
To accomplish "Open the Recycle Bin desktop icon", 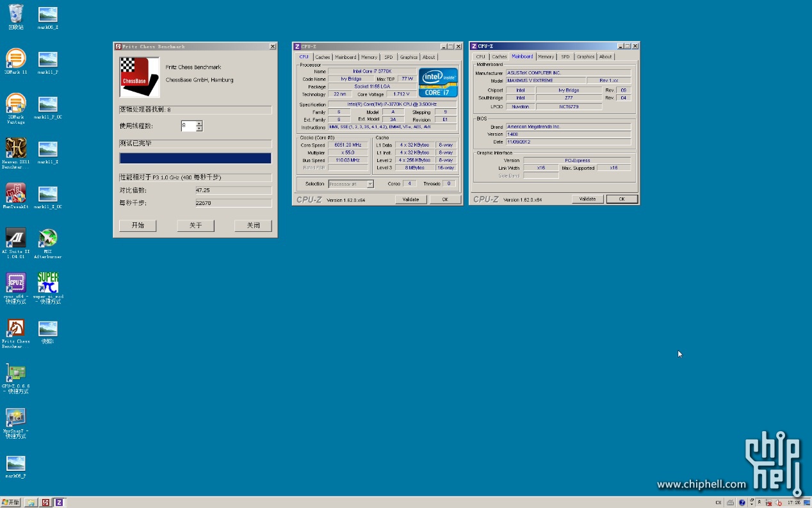I will coord(16,17).
